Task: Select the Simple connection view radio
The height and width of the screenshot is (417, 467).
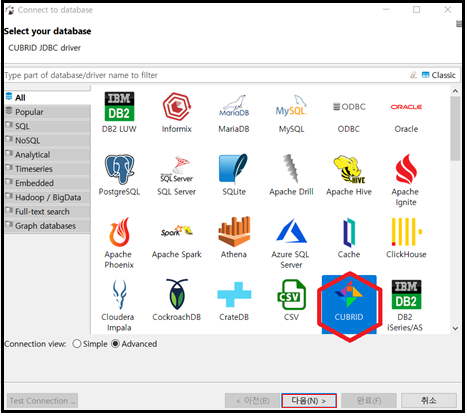Action: (77, 344)
